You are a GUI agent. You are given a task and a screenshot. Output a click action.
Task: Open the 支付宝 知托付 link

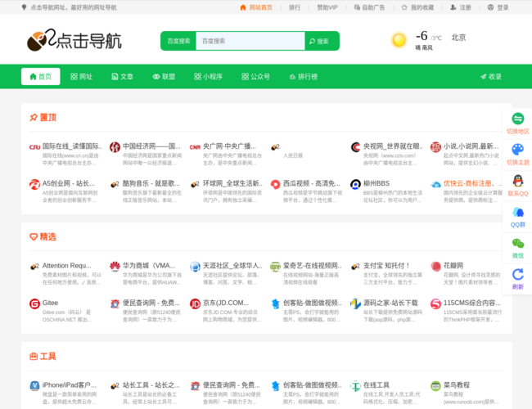pos(386,266)
